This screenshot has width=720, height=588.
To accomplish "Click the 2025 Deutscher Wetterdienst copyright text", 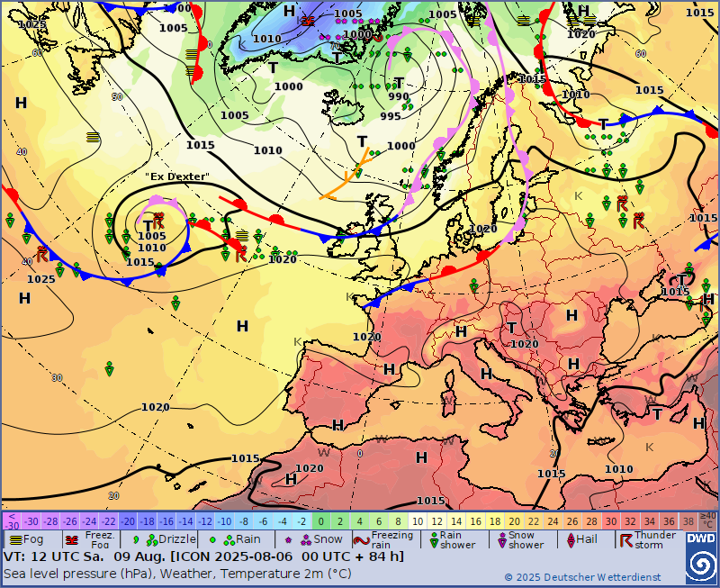I will click(581, 577).
